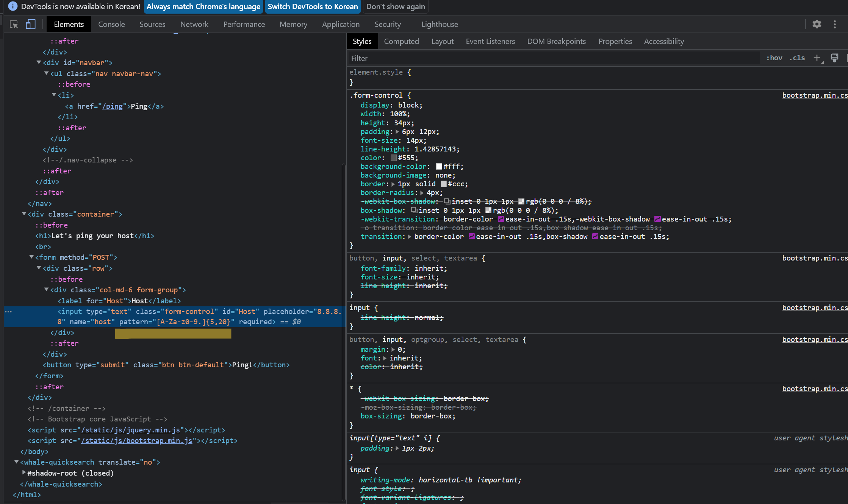Click the styles Filter input field

(x=553, y=58)
